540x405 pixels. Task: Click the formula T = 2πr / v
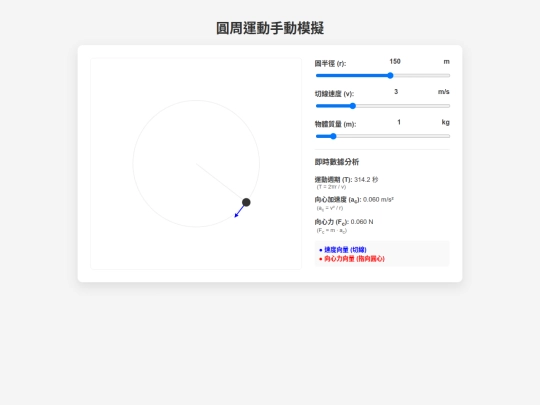click(x=331, y=187)
